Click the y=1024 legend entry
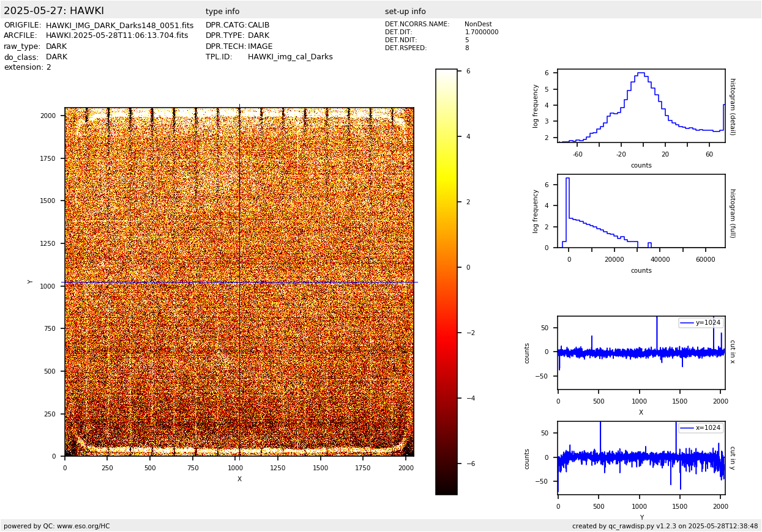Screen dimensions: 762x532 701,323
